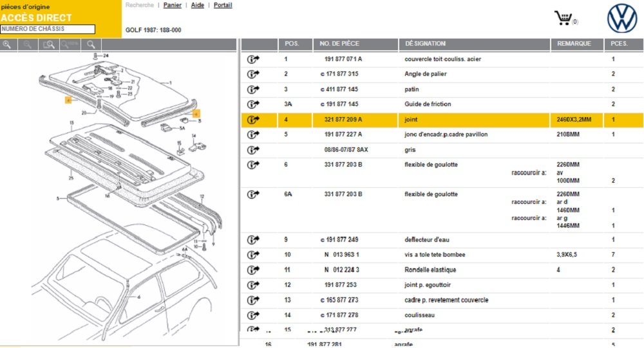Click the Rondelle elastique designation
The height and width of the screenshot is (348, 644).
point(430,270)
